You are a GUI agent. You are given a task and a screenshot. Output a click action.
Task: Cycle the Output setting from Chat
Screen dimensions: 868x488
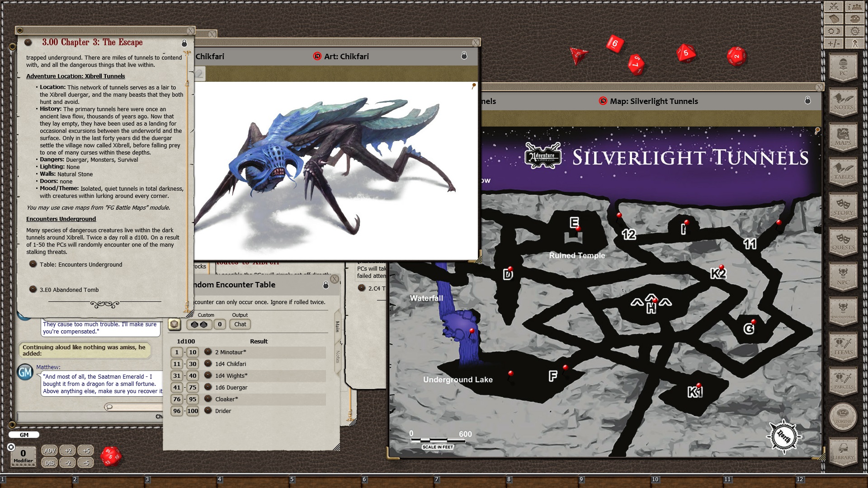pyautogui.click(x=240, y=324)
